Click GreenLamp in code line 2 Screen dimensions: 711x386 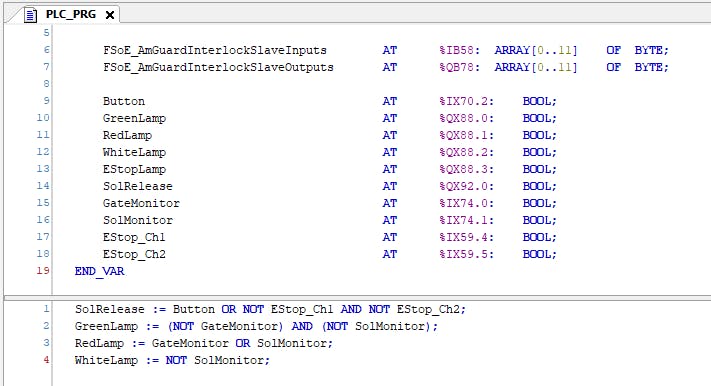click(107, 326)
